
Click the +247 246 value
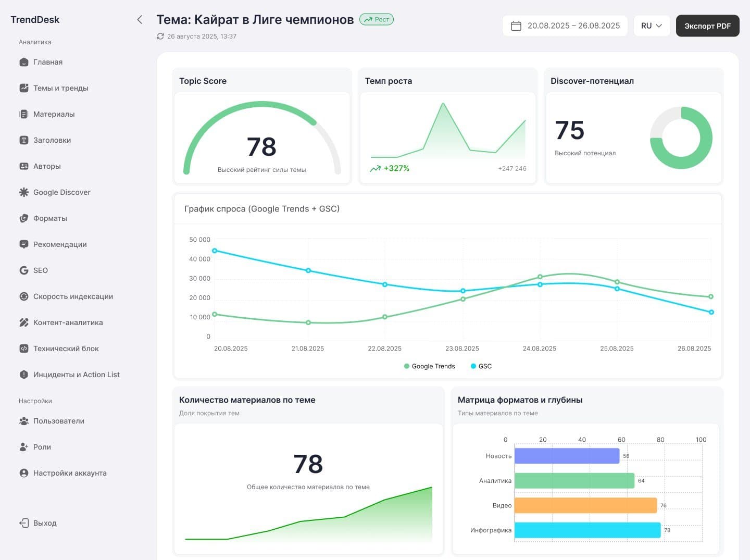click(512, 168)
